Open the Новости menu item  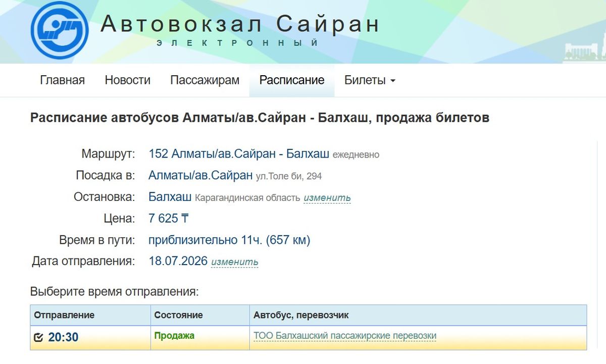click(128, 80)
